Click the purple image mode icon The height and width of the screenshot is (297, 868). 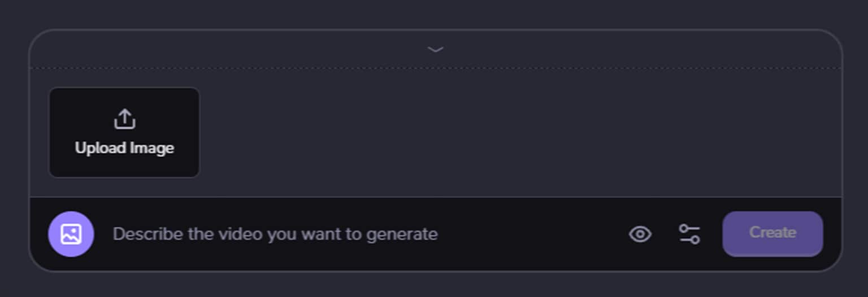coord(71,234)
